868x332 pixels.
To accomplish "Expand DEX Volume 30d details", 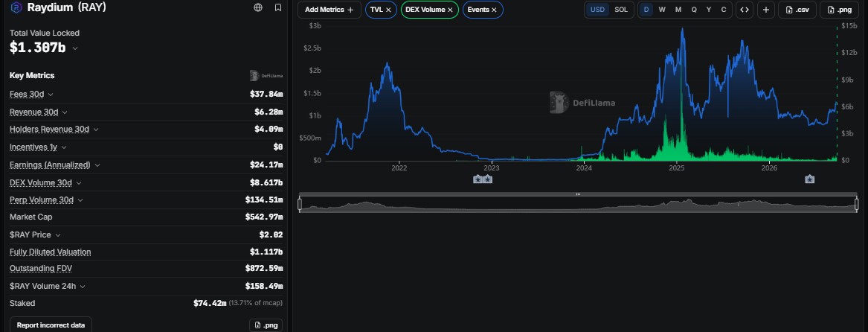I will 78,183.
